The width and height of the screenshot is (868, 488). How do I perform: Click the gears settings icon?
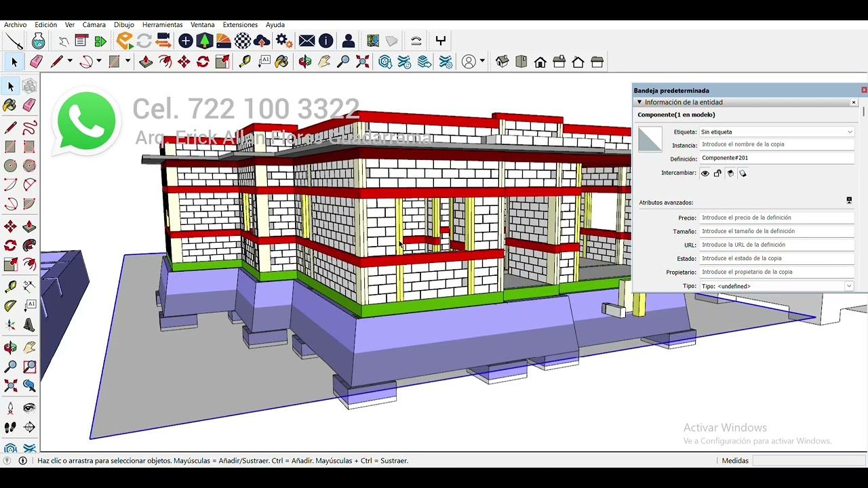(x=284, y=41)
